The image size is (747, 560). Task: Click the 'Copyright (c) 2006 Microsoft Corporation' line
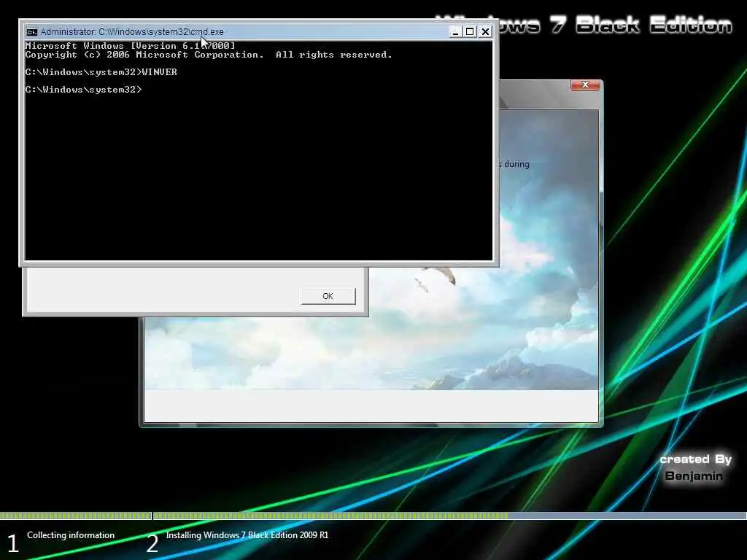point(209,55)
